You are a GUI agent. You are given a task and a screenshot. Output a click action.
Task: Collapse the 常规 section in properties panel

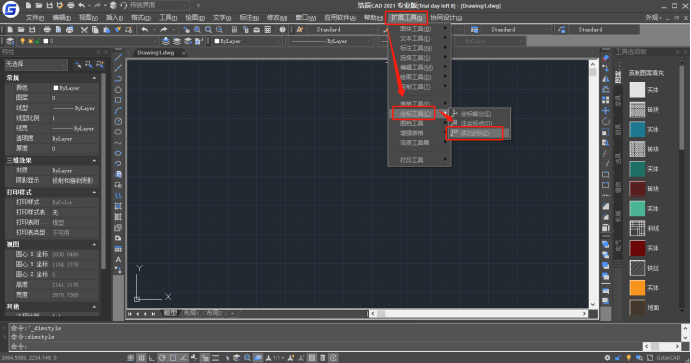coord(94,78)
